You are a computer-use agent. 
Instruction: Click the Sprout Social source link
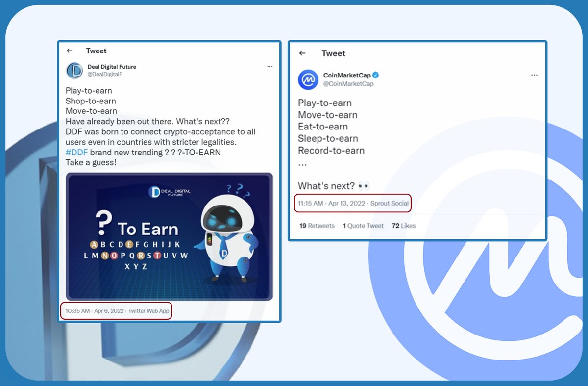[x=390, y=203]
